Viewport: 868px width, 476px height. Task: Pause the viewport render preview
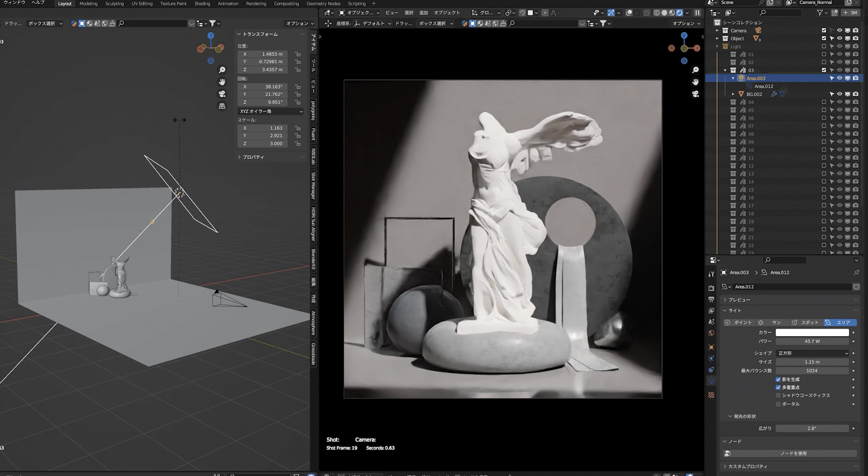(698, 13)
